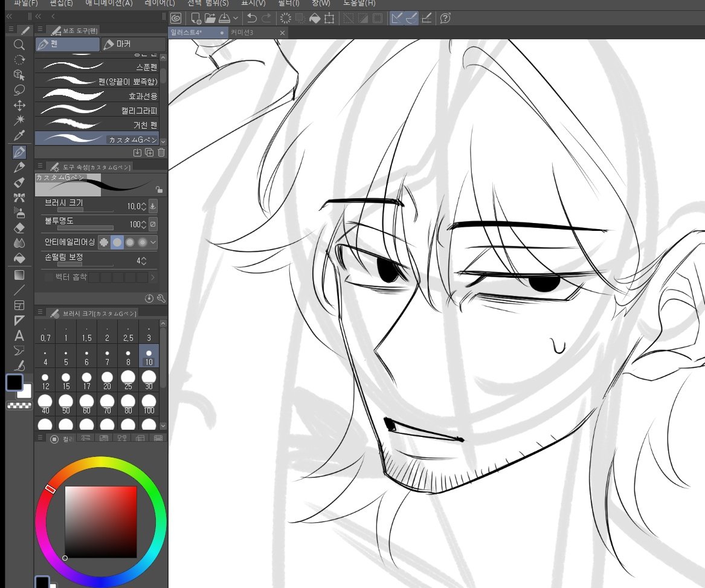The image size is (705, 588).
Task: Select the Blend tool
Action: click(19, 243)
